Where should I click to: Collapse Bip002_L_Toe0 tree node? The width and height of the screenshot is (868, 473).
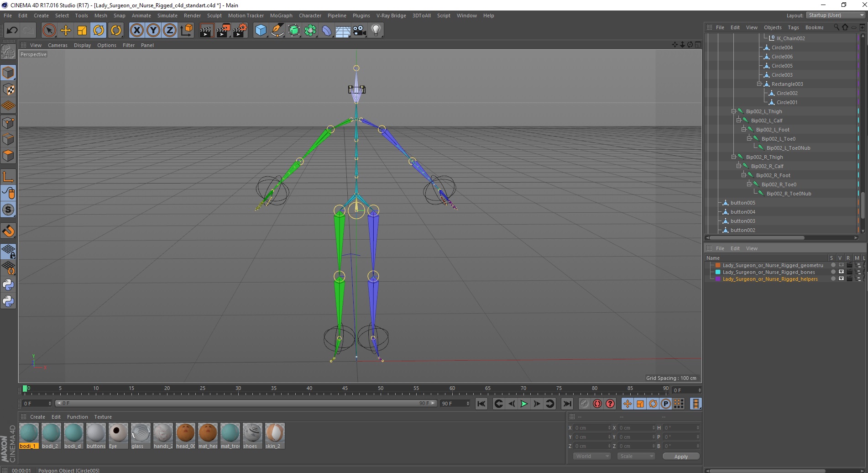tap(749, 139)
